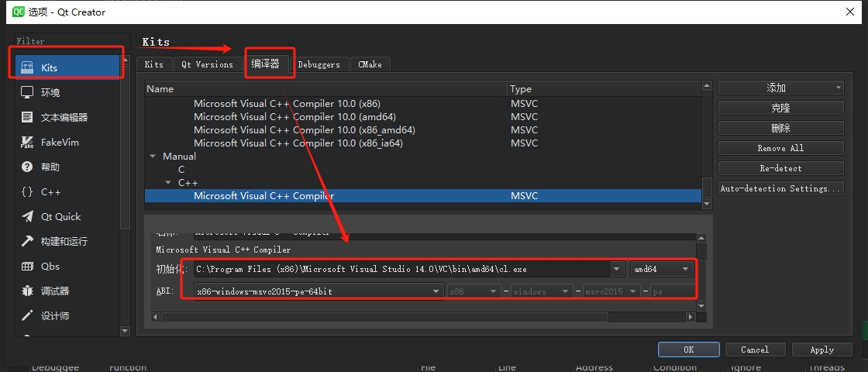The width and height of the screenshot is (868, 372).
Task: Sort compilers by Type column header
Action: 604,88
